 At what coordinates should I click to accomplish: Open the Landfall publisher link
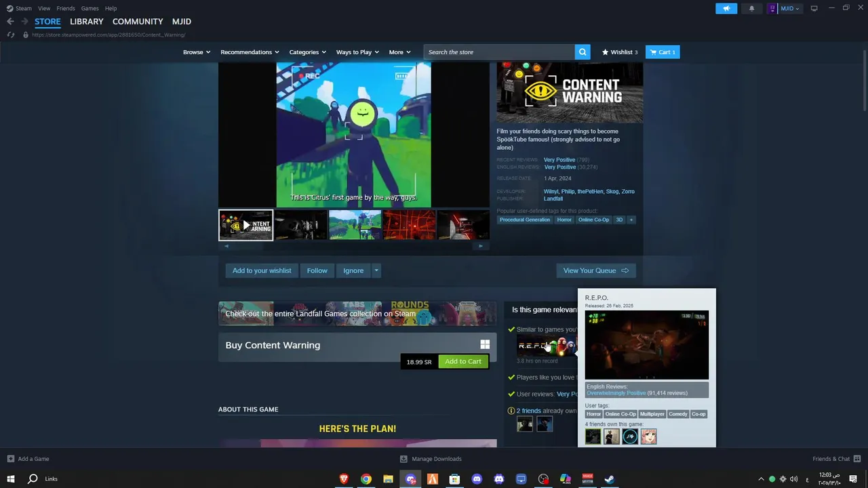click(x=553, y=199)
